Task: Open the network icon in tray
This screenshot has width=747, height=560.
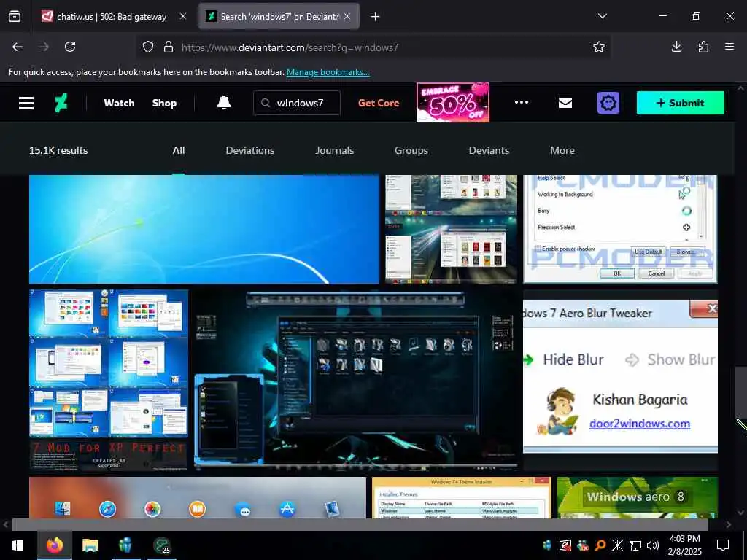Action: (x=635, y=545)
